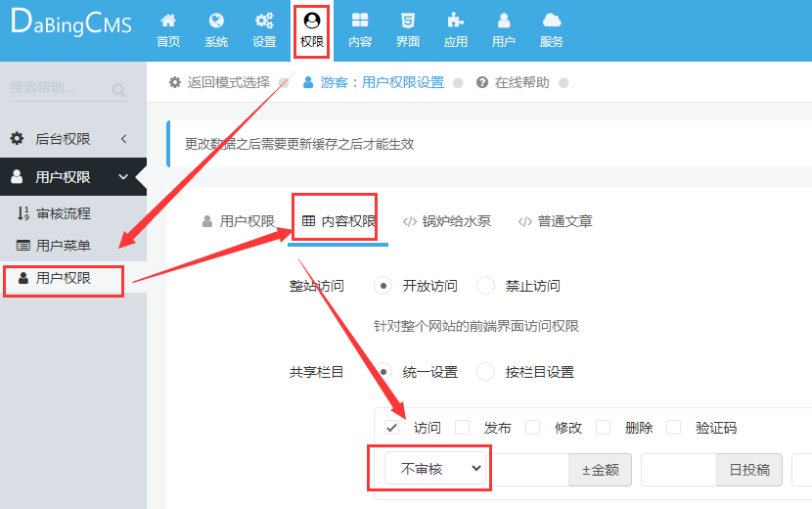Check the 修改 checkbox

[x=532, y=428]
